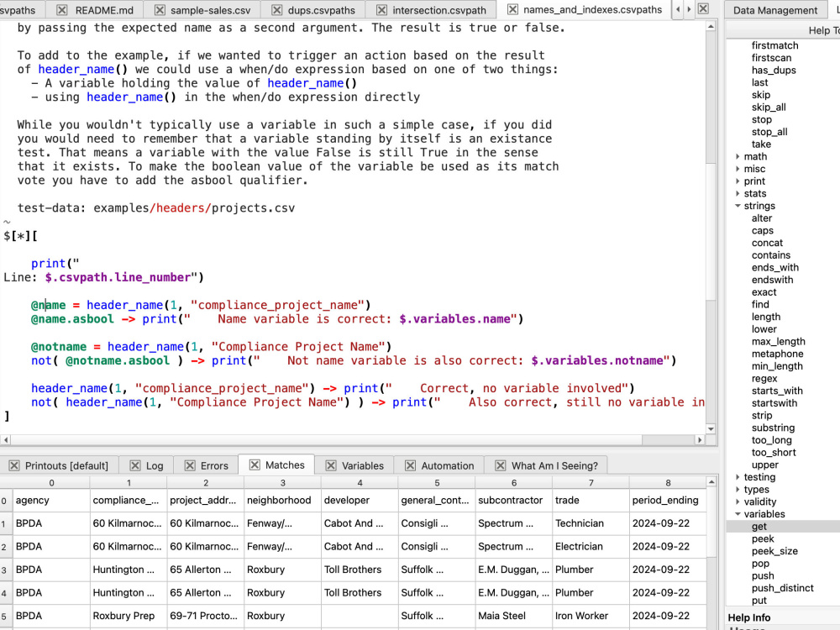This screenshot has height=630, width=840.
Task: Click the editor vertical scrollbar thumb
Action: click(x=711, y=230)
